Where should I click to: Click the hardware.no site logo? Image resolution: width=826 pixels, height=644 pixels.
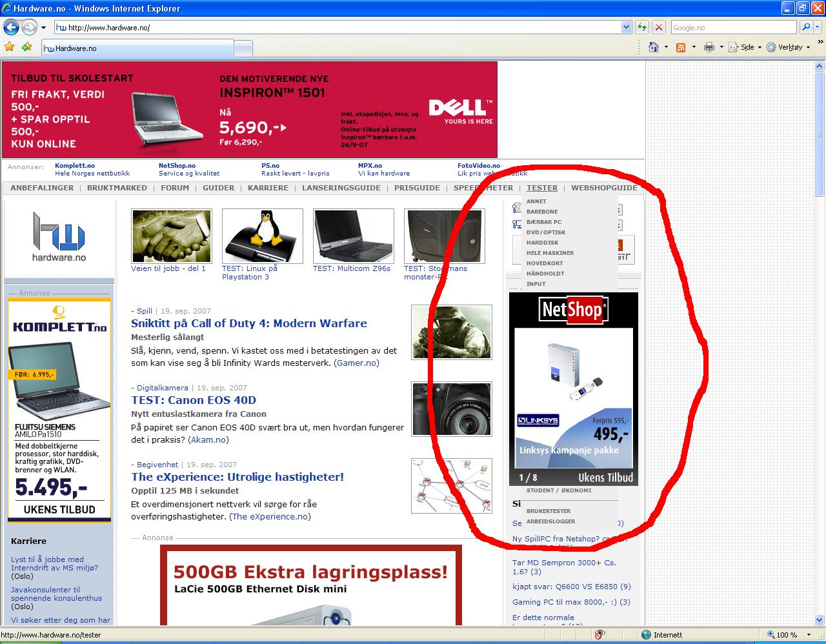click(x=59, y=237)
